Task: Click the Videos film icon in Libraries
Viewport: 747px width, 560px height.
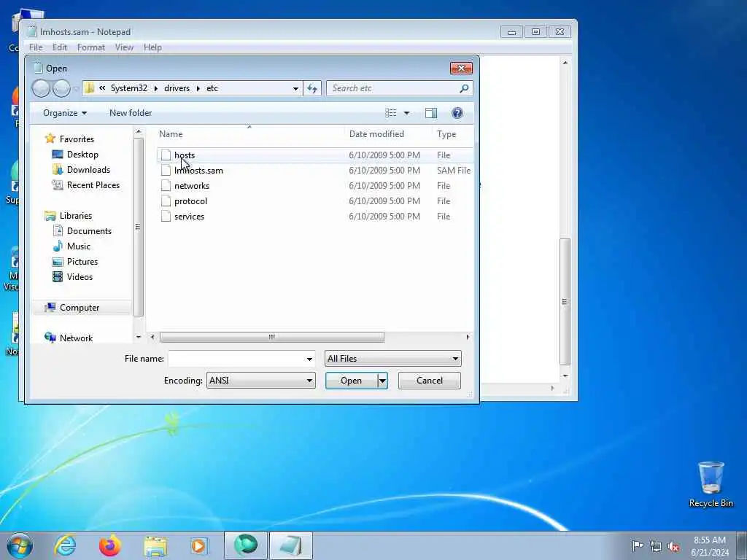Action: (x=58, y=276)
